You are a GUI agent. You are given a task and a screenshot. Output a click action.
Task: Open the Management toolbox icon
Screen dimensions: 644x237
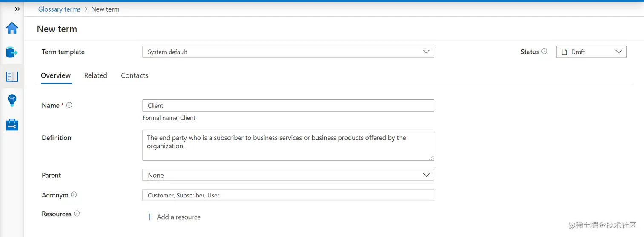click(x=12, y=125)
